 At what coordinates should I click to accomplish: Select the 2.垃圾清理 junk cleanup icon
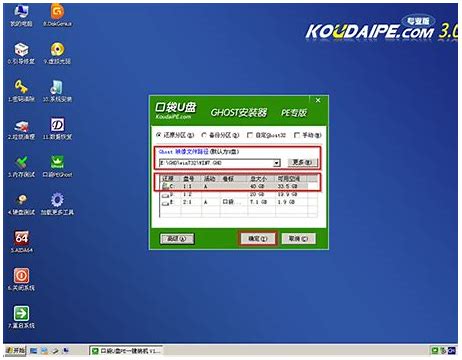click(x=21, y=129)
